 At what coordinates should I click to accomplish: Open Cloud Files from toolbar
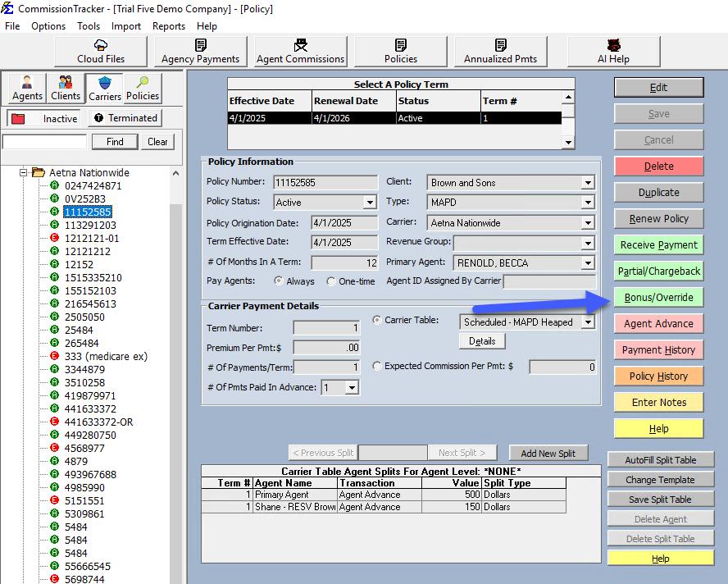point(101,51)
